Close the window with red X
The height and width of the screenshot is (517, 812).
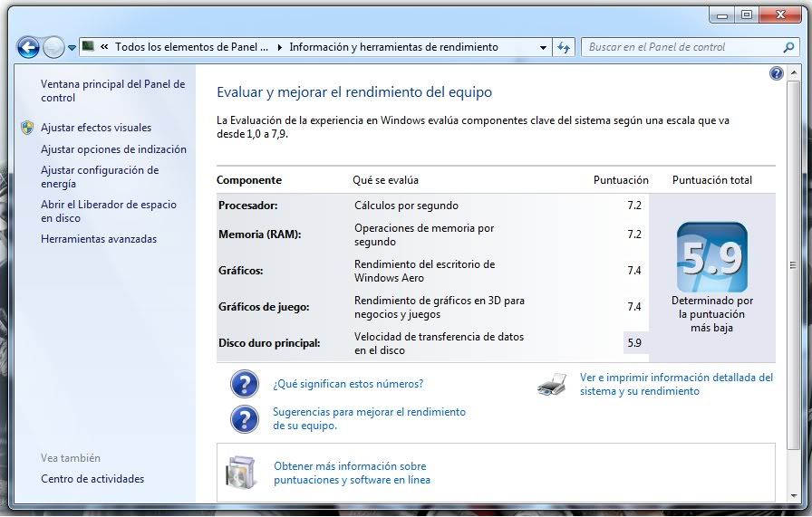(x=780, y=15)
